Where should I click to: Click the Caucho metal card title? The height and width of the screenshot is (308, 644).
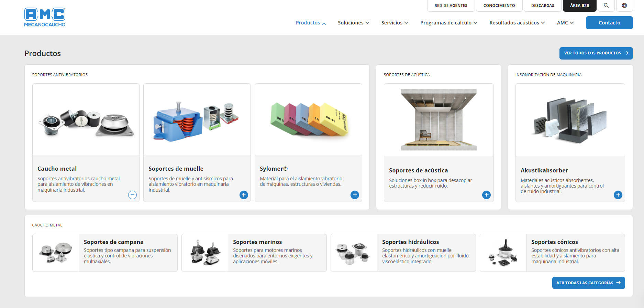pos(57,169)
